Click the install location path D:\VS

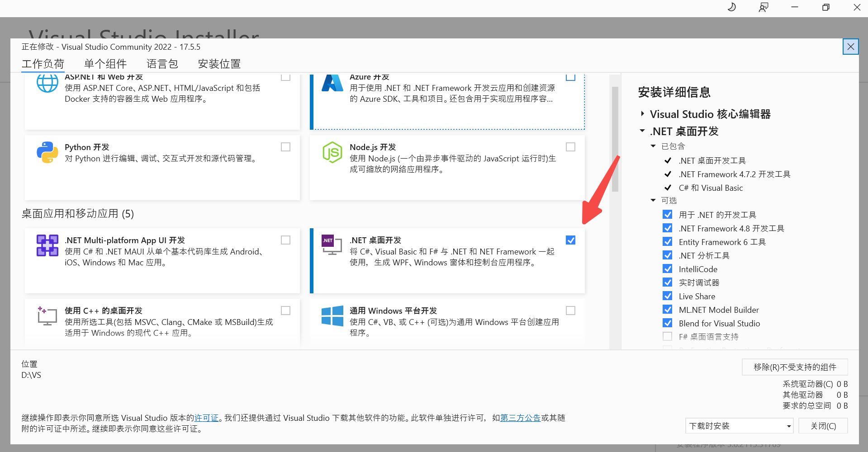pos(31,375)
